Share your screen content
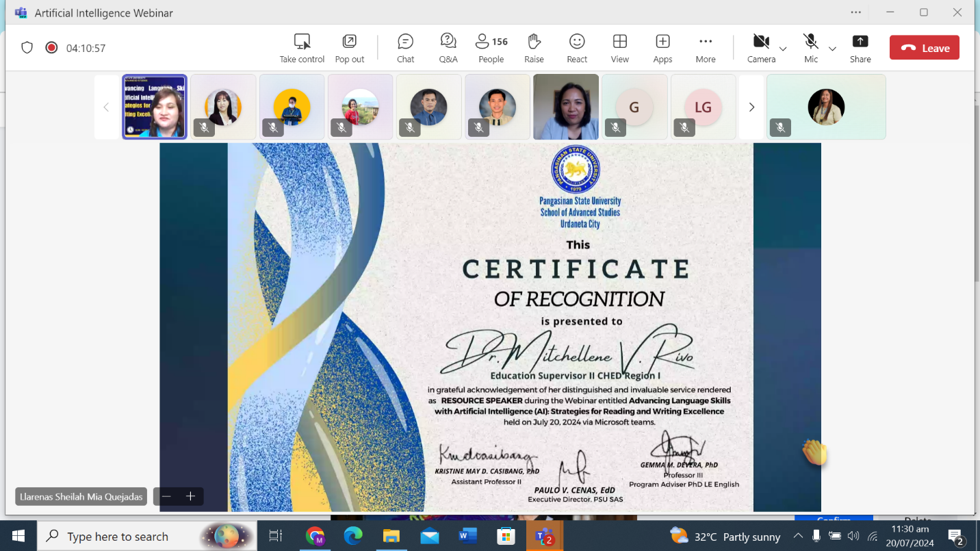980x551 pixels. point(860,48)
